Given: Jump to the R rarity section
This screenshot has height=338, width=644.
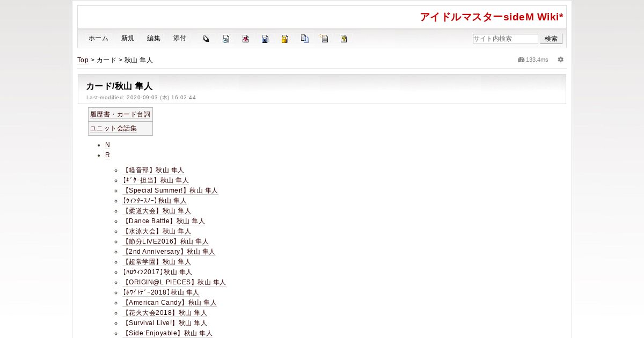Looking at the screenshot, I should (107, 155).
